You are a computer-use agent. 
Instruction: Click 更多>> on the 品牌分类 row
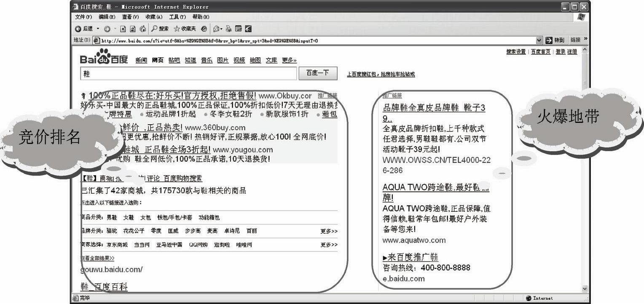point(329,231)
